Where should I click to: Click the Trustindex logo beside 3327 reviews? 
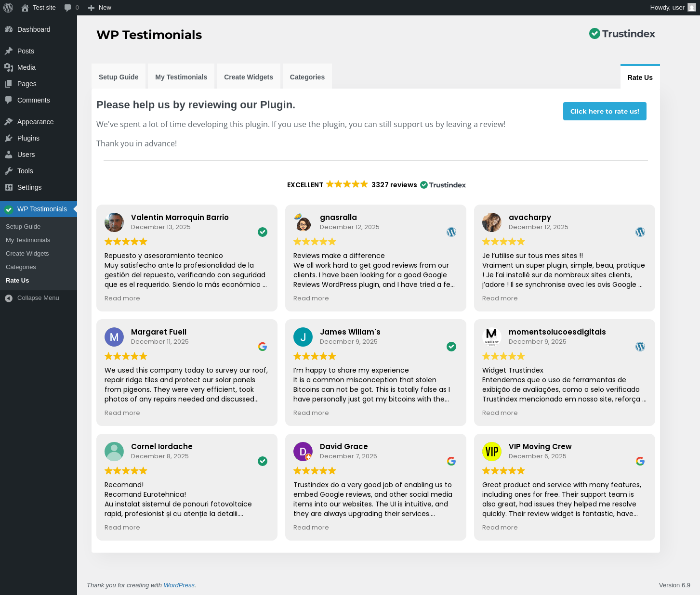click(x=443, y=185)
